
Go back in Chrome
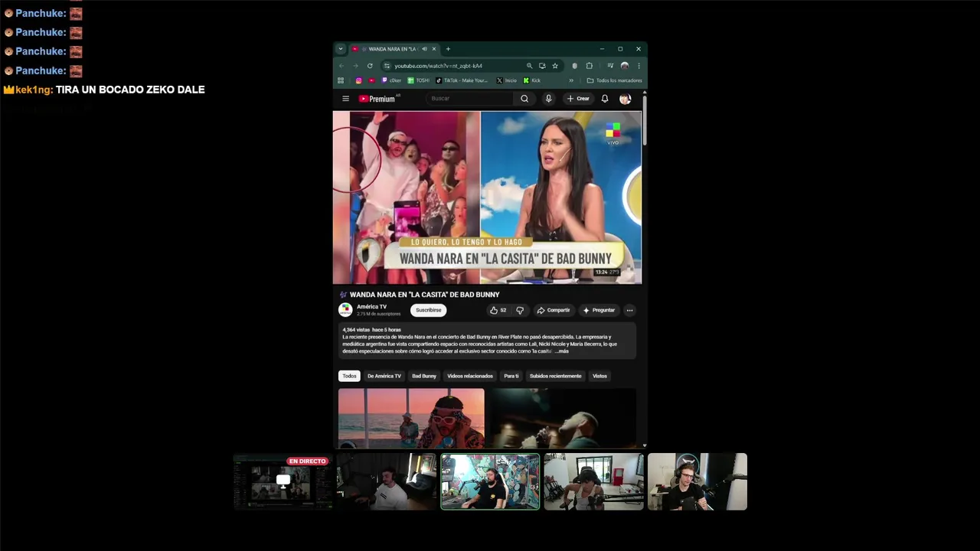click(341, 66)
